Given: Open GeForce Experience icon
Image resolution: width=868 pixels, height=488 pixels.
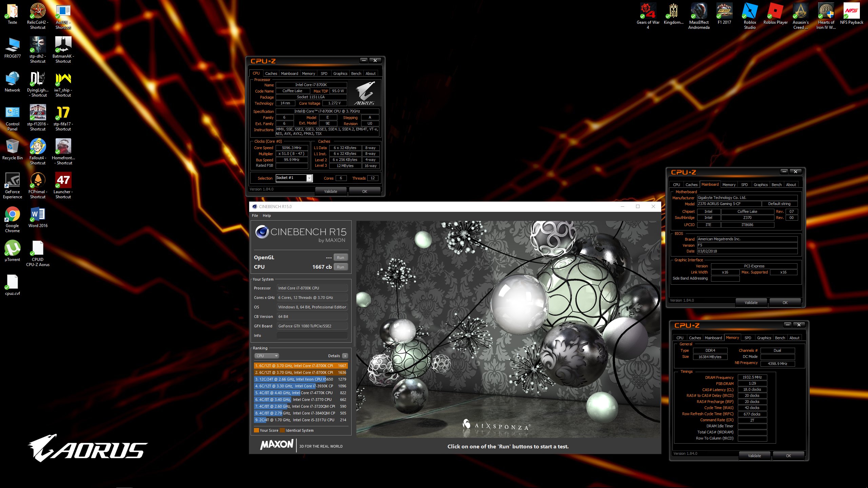Looking at the screenshot, I should tap(12, 185).
